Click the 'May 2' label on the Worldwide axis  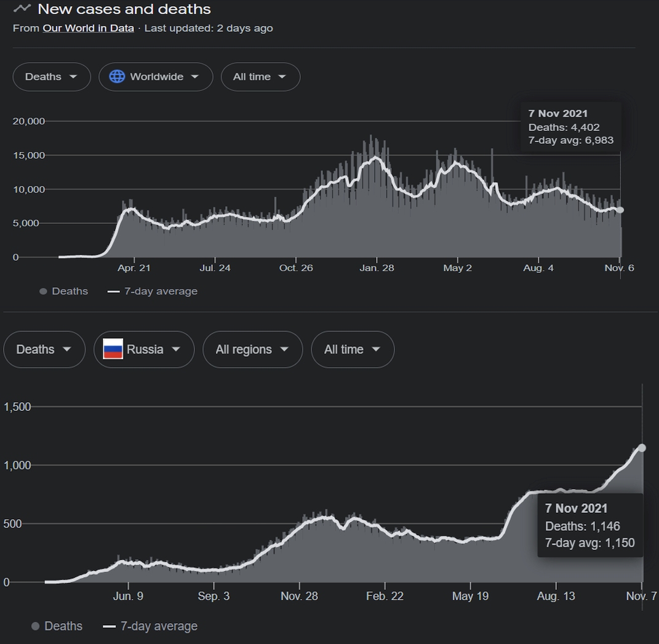click(x=457, y=268)
